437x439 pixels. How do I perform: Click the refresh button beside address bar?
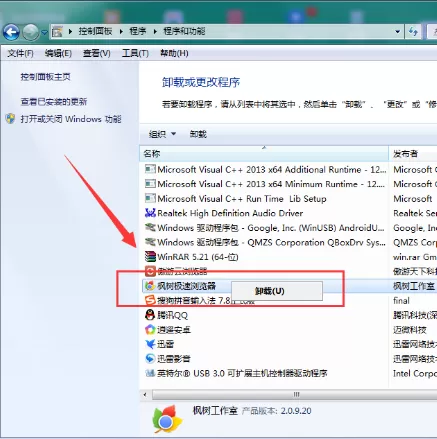click(x=413, y=32)
